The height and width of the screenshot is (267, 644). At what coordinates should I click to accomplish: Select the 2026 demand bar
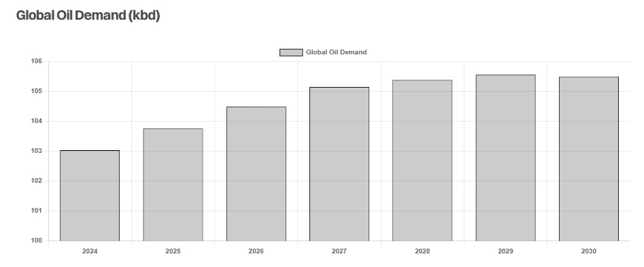click(256, 174)
